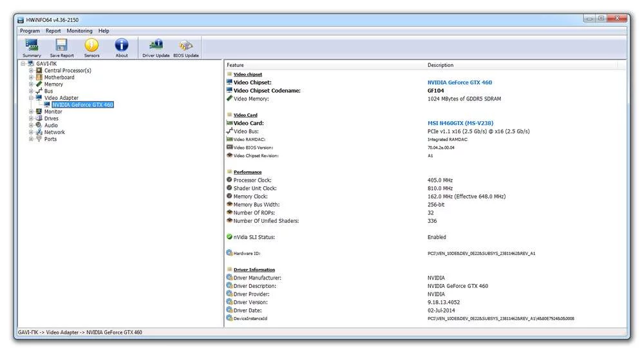Select NVIDIA GeForce GTX 460 tree item

coord(82,104)
